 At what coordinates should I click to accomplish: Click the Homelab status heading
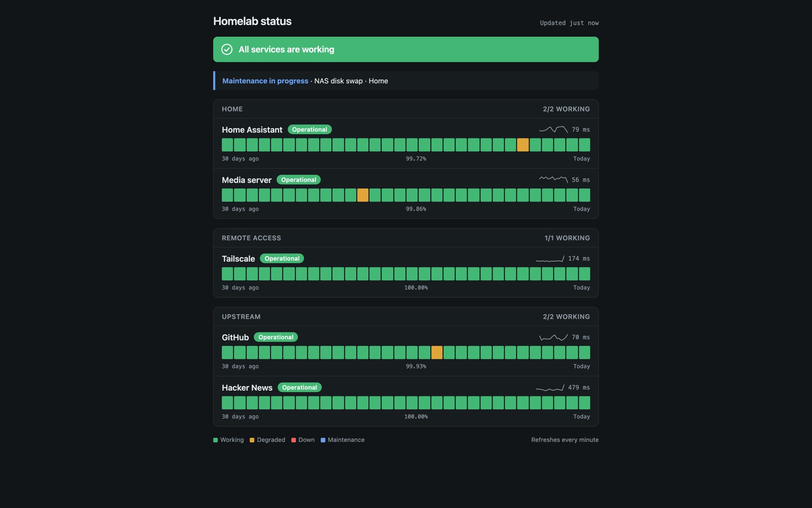pos(252,21)
